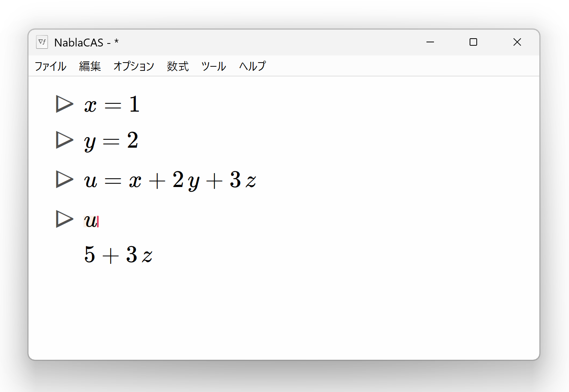Open the ヘルプ menu
Viewport: 569px width, 392px height.
[x=252, y=66]
